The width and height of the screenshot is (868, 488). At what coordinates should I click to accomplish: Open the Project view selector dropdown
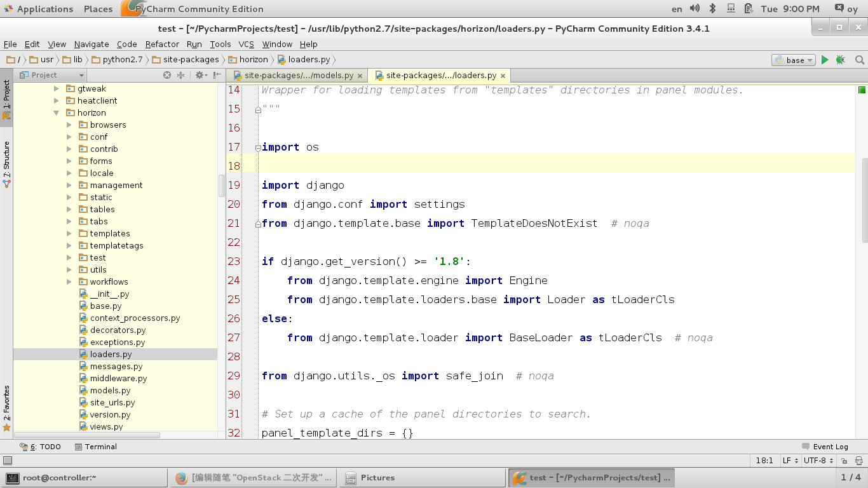click(x=51, y=75)
